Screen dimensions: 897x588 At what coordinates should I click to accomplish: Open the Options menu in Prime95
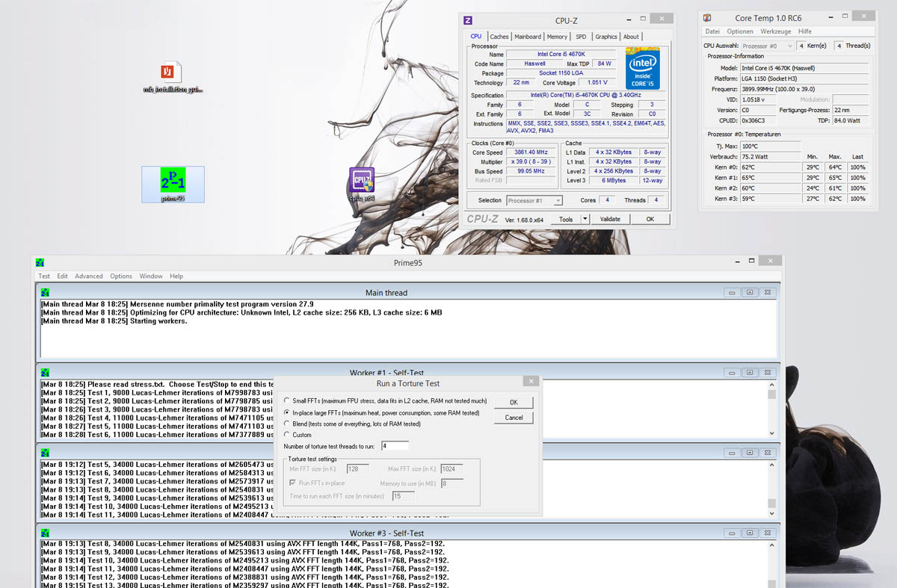tap(121, 276)
